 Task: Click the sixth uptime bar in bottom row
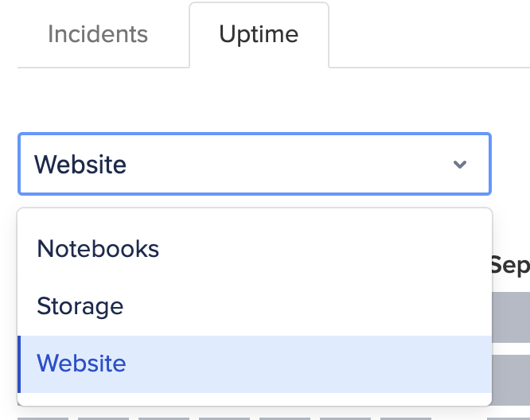[x=345, y=417]
